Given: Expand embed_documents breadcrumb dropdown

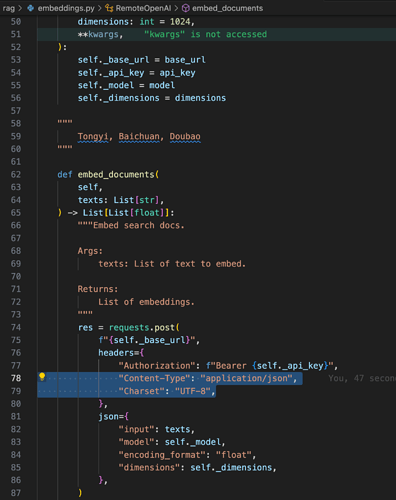Looking at the screenshot, I should (x=227, y=8).
